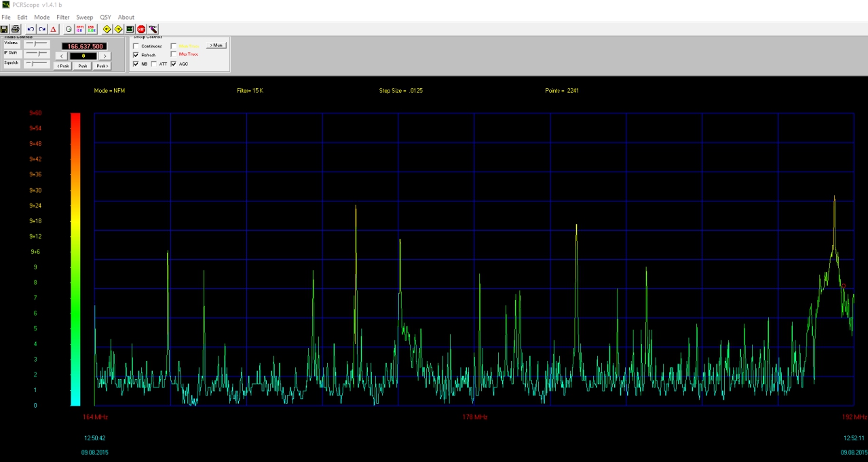This screenshot has height=462, width=868.
Task: Uncheck the Refresh checkbox
Action: tap(136, 54)
